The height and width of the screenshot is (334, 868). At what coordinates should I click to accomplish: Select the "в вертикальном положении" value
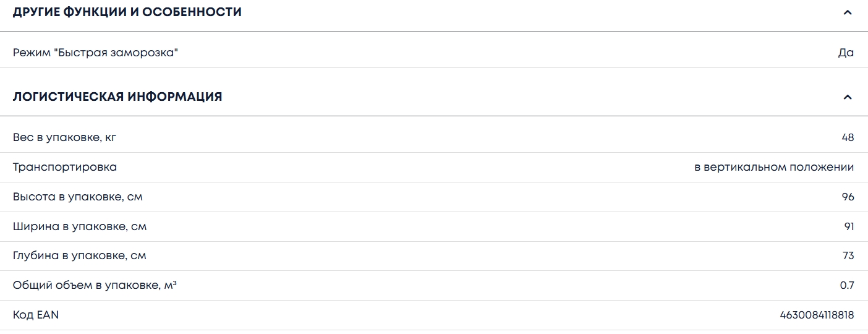774,167
